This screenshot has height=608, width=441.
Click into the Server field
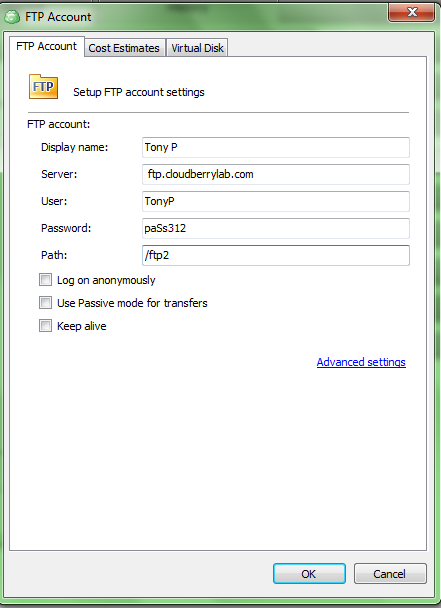[x=276, y=174]
